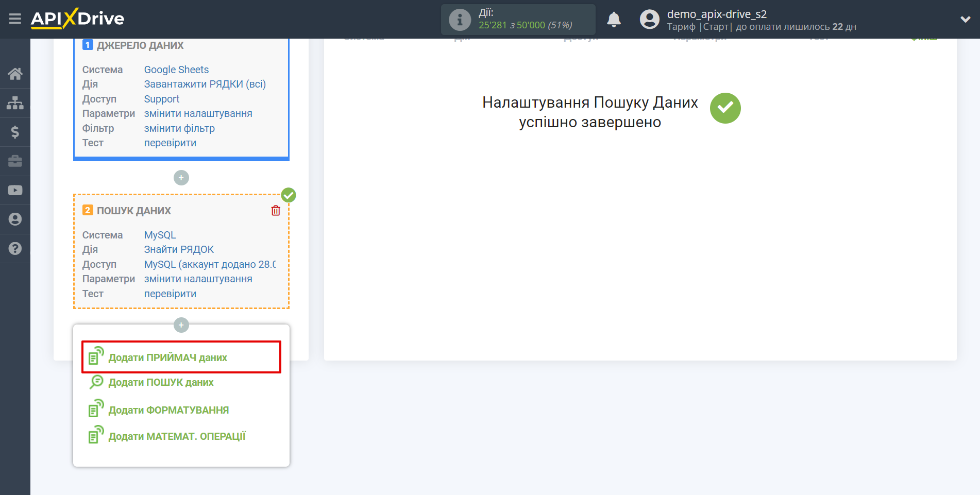Click the plus button between source and search blocks
The width and height of the screenshot is (980, 495).
click(x=181, y=178)
